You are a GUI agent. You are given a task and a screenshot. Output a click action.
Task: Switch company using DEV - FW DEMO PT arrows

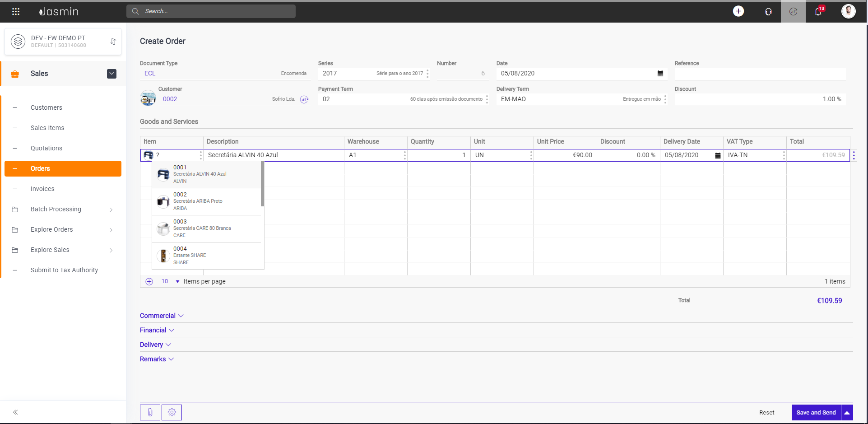113,42
